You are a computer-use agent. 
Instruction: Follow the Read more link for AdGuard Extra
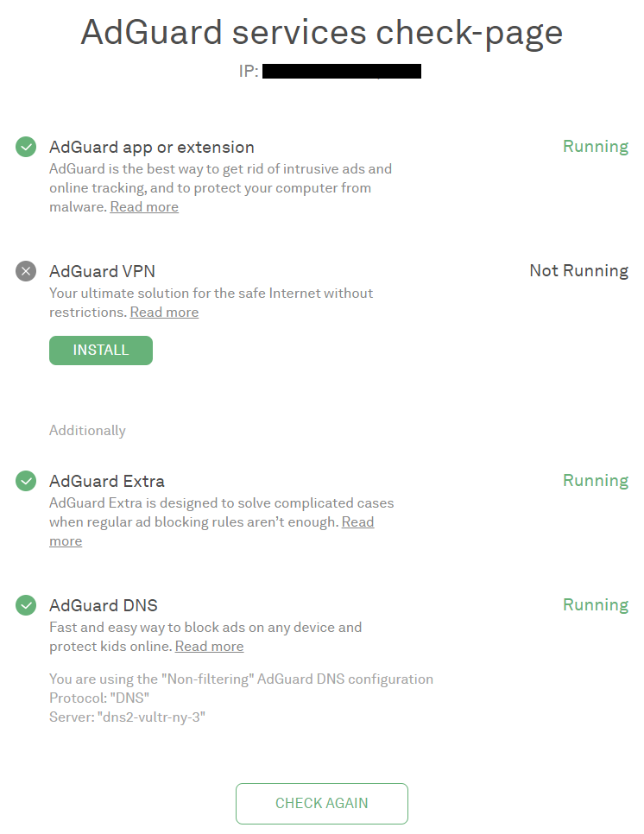pyautogui.click(x=357, y=522)
